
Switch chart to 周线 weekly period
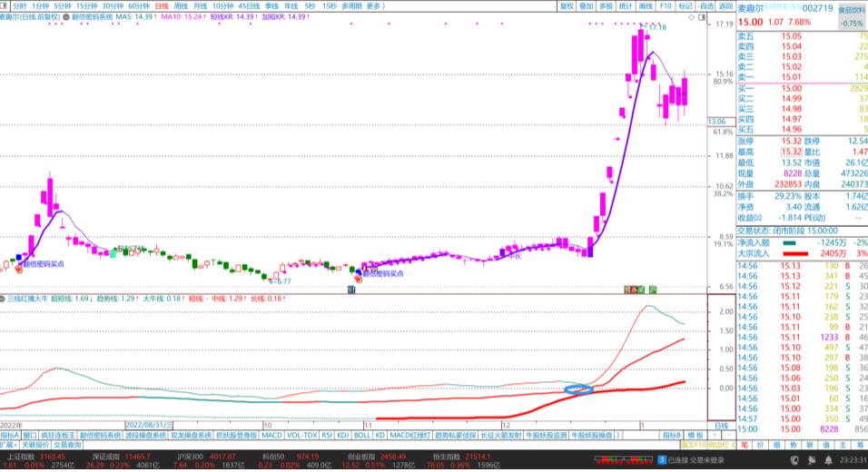pos(181,6)
